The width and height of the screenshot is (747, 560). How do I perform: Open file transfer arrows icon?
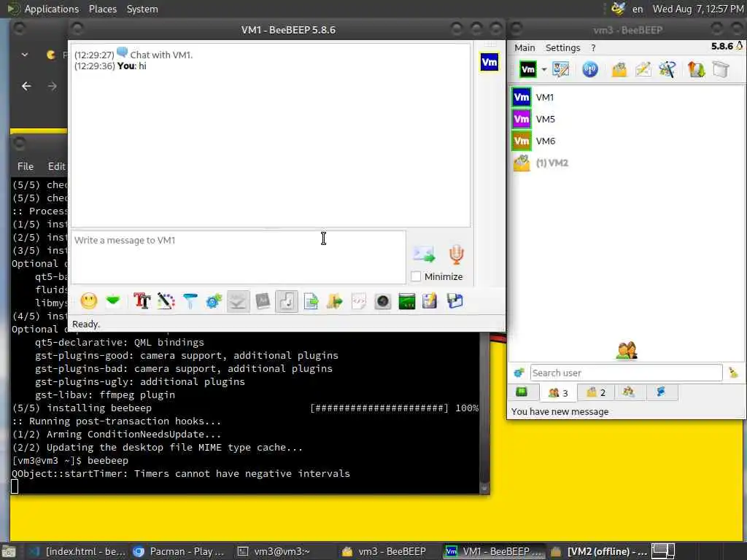pos(696,69)
